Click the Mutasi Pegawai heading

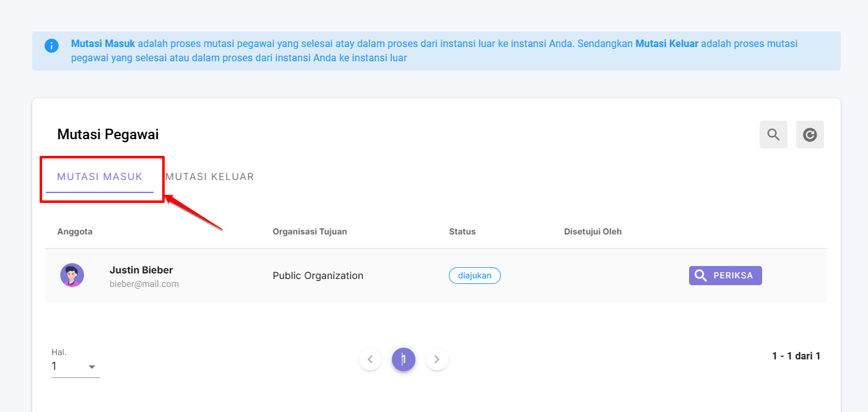[108, 134]
